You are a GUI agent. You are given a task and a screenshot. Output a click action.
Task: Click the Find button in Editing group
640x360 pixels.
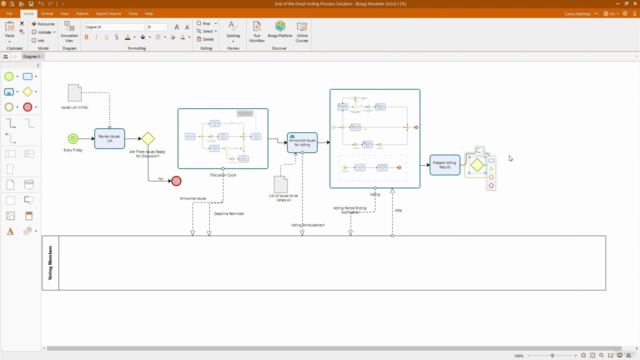point(204,24)
